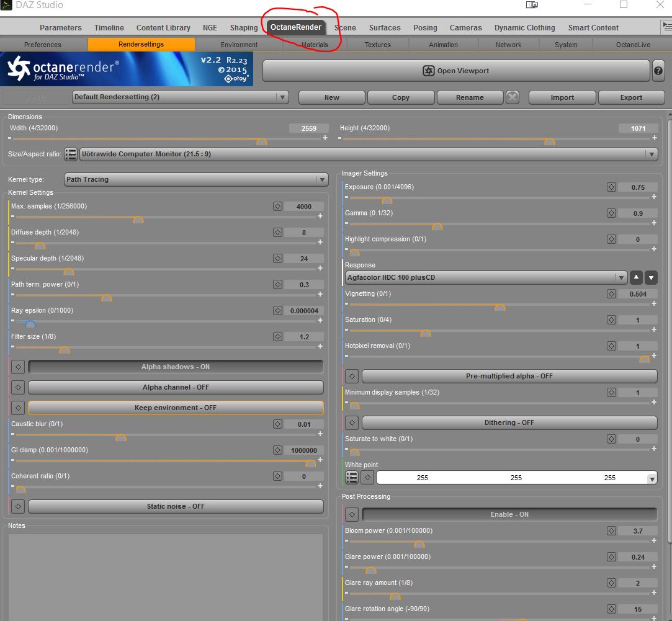Click inside the Notes text area

[166, 577]
